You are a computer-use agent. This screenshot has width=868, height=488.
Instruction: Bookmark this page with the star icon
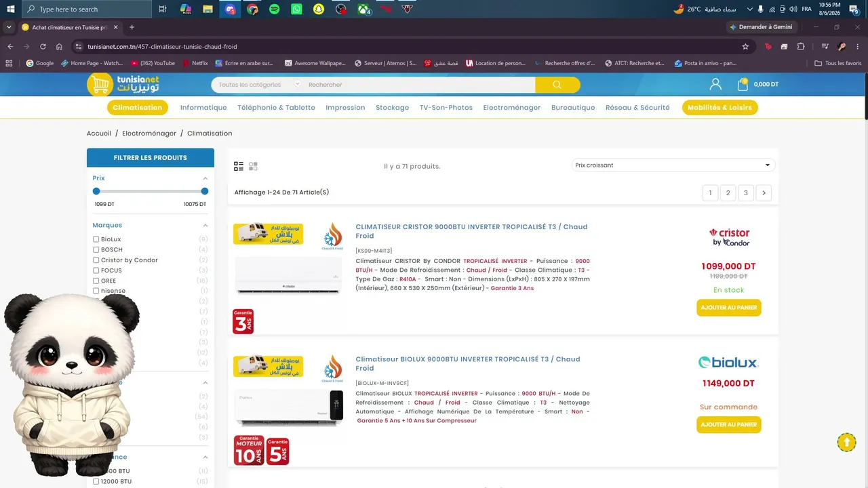point(745,47)
